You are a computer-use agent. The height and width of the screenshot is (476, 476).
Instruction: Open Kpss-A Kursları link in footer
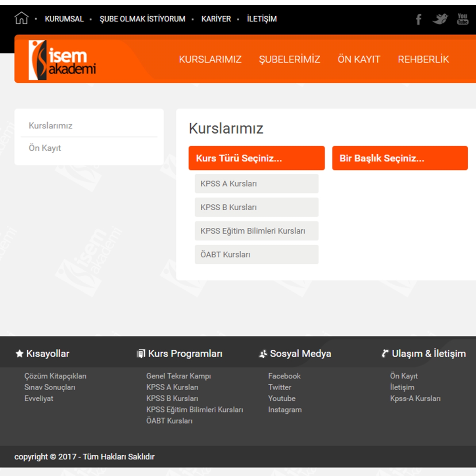(x=415, y=399)
